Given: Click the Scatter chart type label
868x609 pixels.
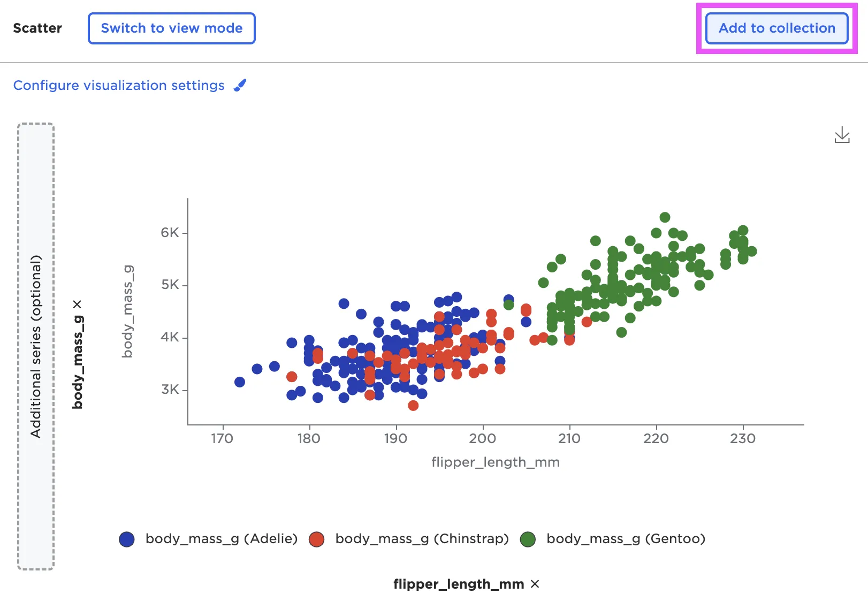Looking at the screenshot, I should (37, 28).
